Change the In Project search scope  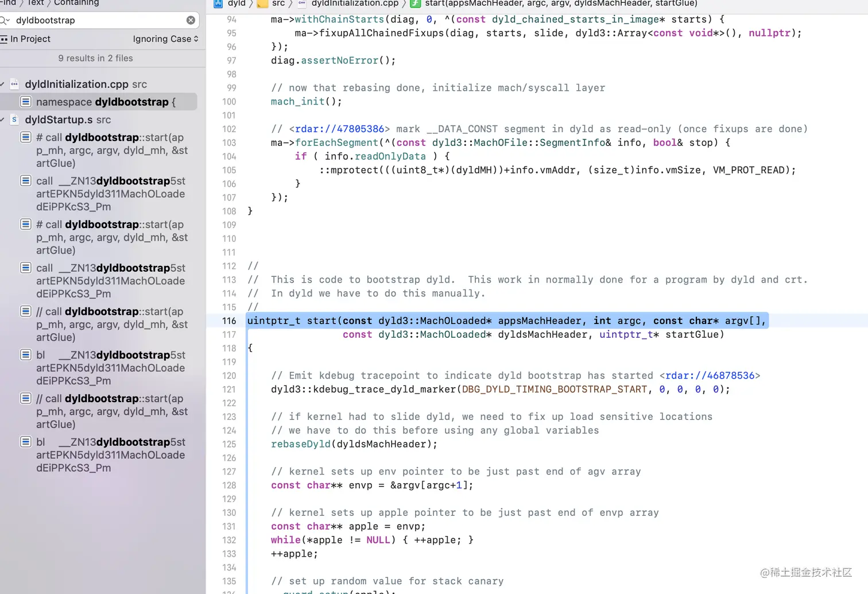26,39
